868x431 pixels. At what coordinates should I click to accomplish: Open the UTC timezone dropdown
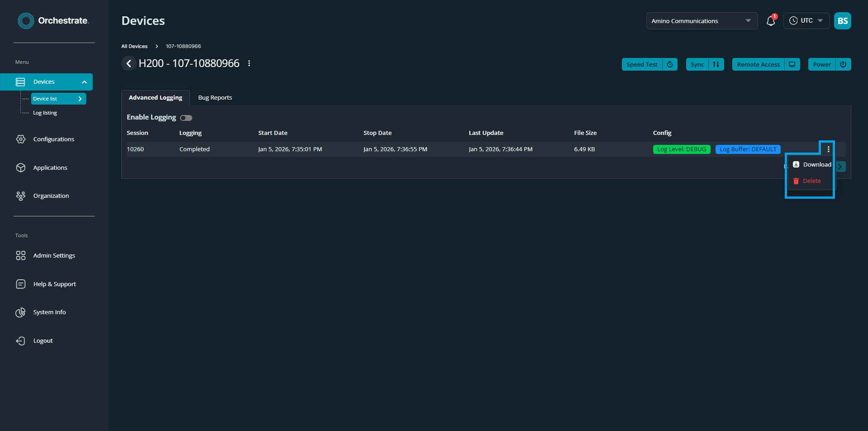[806, 21]
